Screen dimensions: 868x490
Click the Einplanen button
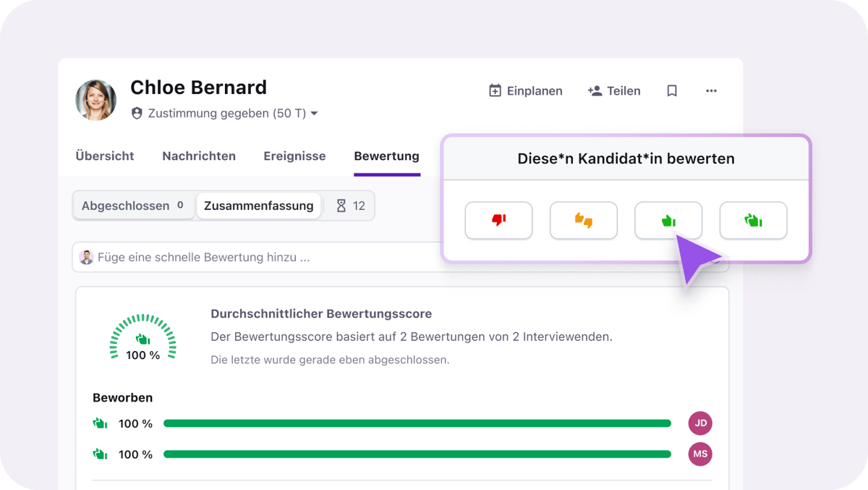(x=526, y=91)
